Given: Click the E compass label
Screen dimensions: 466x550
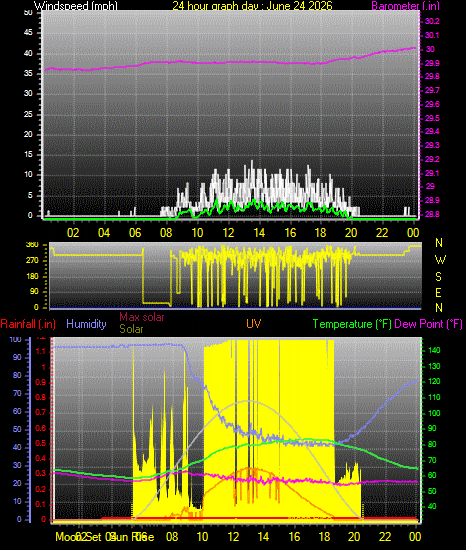Looking at the screenshot, I should pyautogui.click(x=438, y=293).
